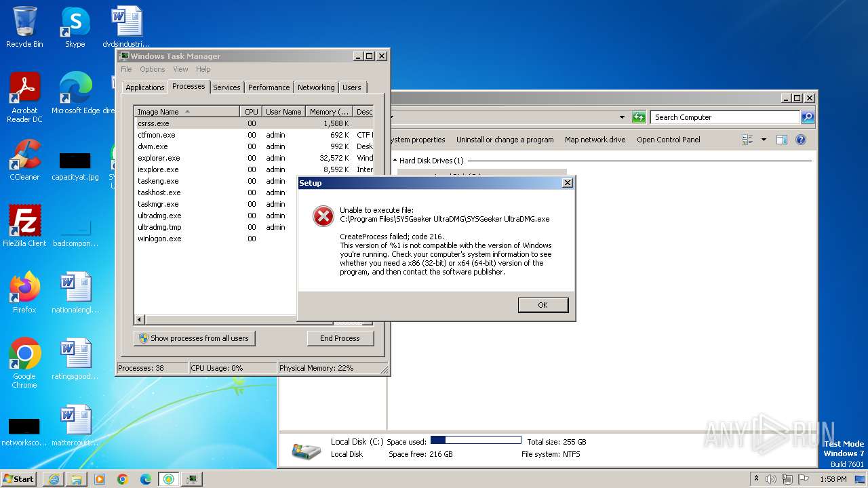Image resolution: width=868 pixels, height=488 pixels.
Task: Open Acrobat Reader DC desktop icon
Action: pyautogui.click(x=24, y=98)
